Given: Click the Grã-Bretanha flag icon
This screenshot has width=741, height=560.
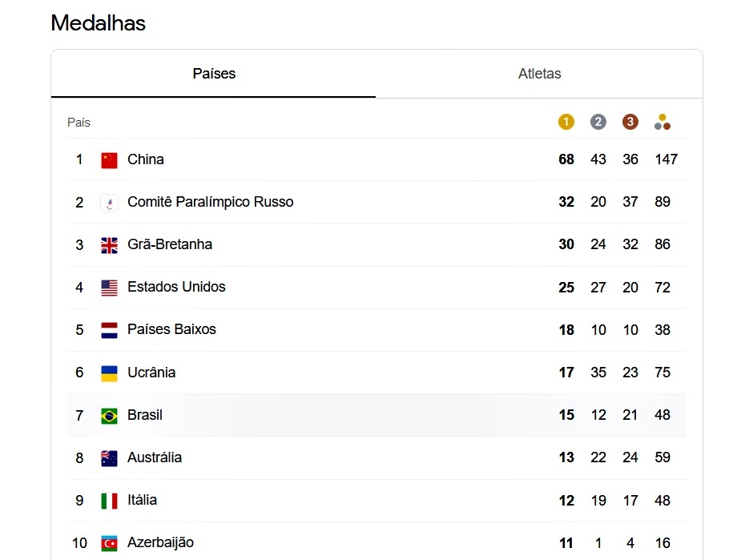Looking at the screenshot, I should (109, 245).
